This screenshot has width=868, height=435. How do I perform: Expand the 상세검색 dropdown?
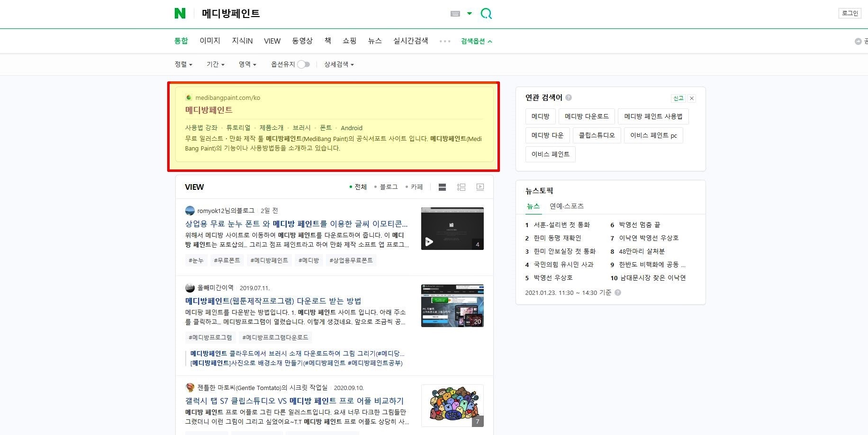click(339, 64)
